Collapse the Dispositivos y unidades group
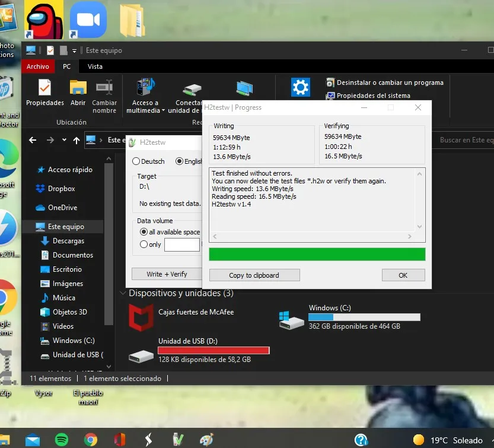This screenshot has height=448, width=494. point(123,293)
